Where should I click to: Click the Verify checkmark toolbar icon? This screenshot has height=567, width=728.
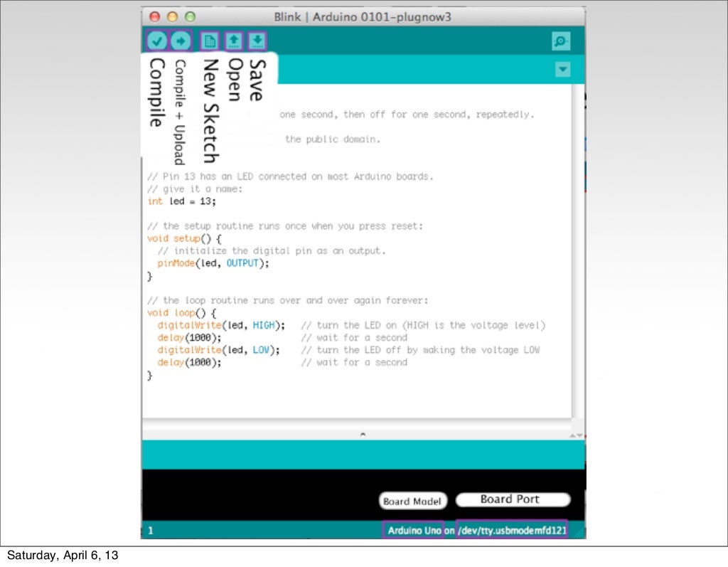click(x=157, y=41)
